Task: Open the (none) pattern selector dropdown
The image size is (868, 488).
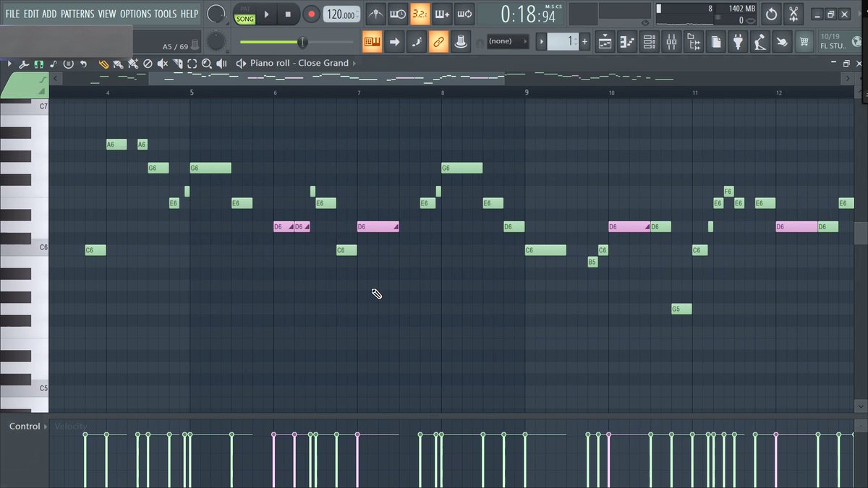Action: click(508, 41)
